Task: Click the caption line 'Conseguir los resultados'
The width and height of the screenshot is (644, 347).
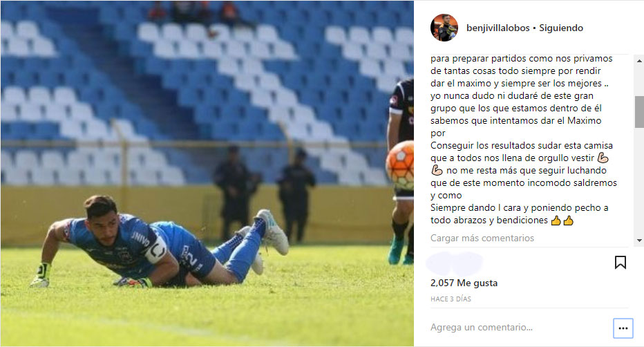Action: point(522,145)
